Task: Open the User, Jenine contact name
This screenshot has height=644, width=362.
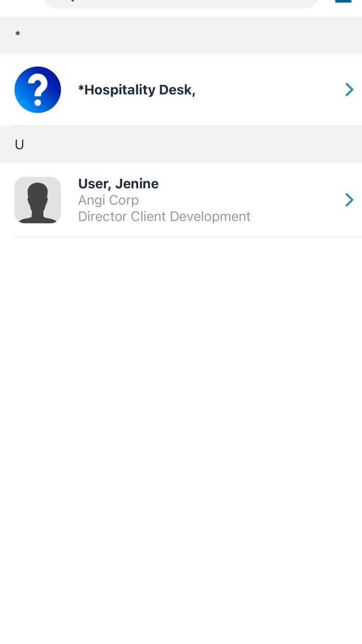Action: coord(118,184)
